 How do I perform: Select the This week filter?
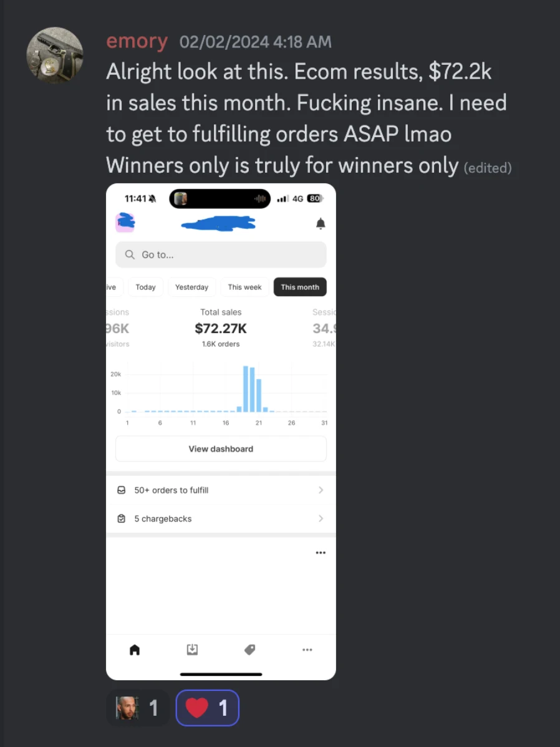point(244,287)
